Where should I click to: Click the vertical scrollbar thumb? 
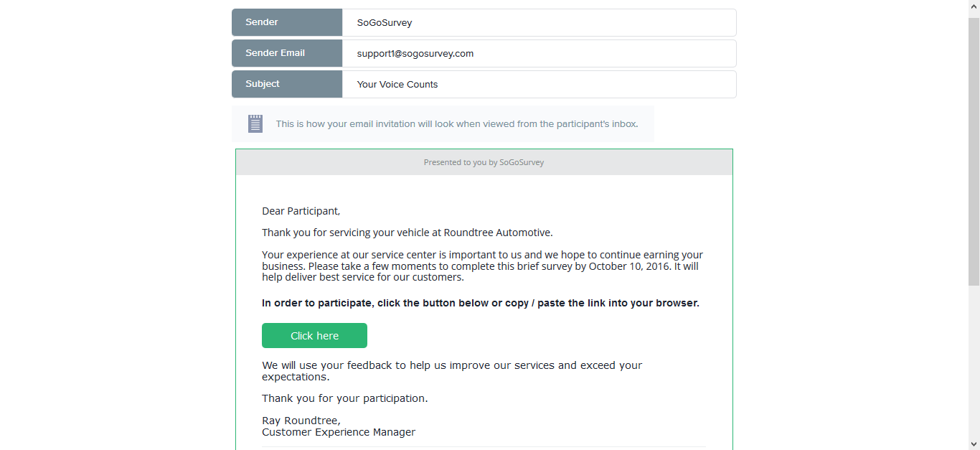coord(974,151)
